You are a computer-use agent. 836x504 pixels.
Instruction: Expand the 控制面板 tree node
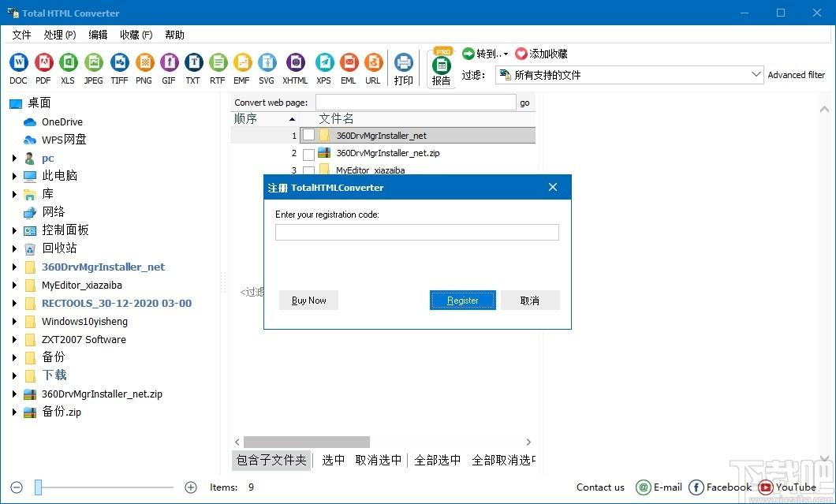click(x=14, y=230)
